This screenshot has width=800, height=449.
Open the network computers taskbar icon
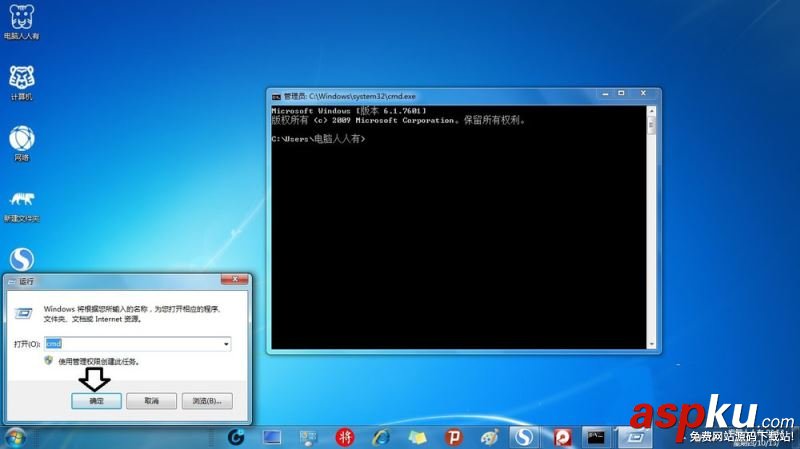(x=308, y=438)
